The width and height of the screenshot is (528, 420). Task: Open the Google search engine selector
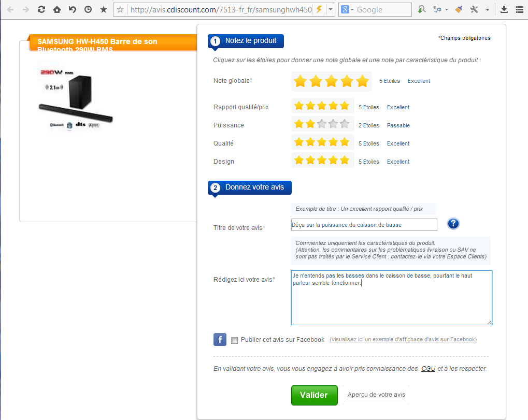347,9
